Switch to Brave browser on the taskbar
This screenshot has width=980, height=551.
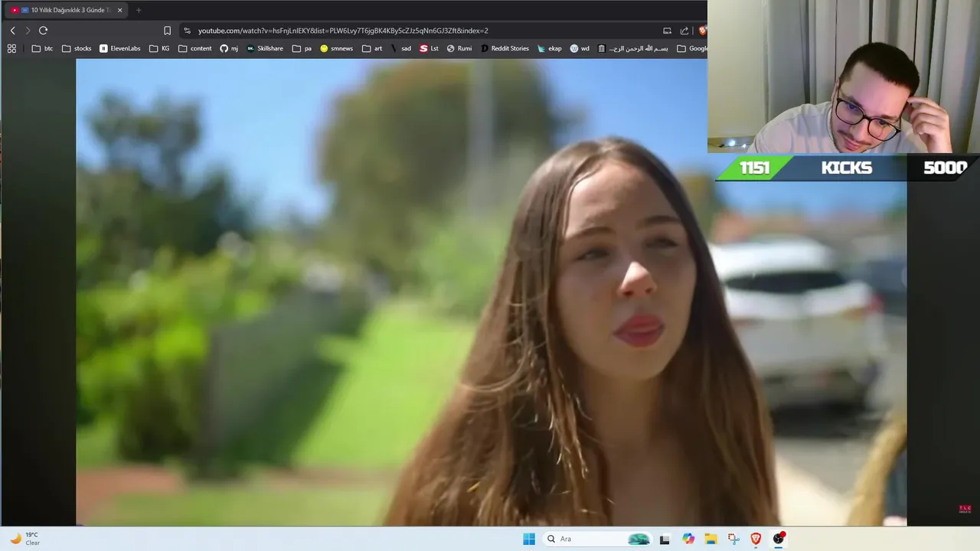click(x=756, y=539)
